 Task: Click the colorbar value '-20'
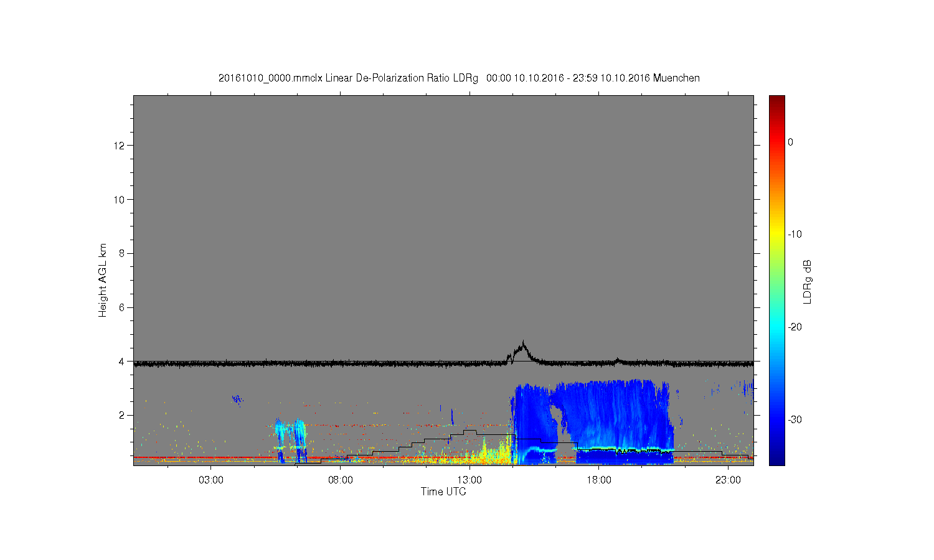[x=795, y=327]
